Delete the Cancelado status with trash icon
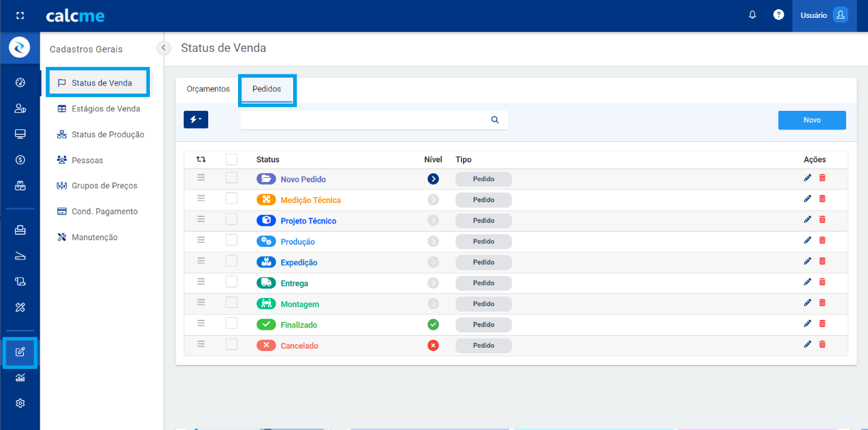Viewport: 868px width, 430px height. click(x=822, y=344)
